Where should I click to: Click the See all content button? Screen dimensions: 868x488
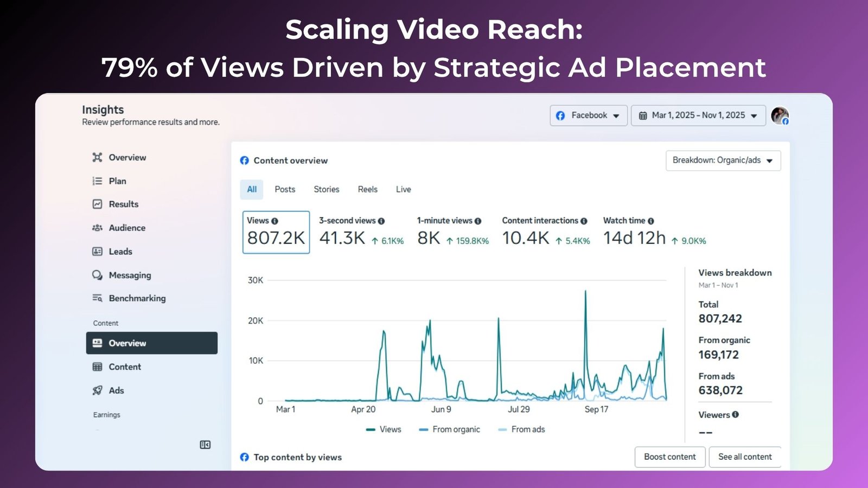[x=744, y=457]
